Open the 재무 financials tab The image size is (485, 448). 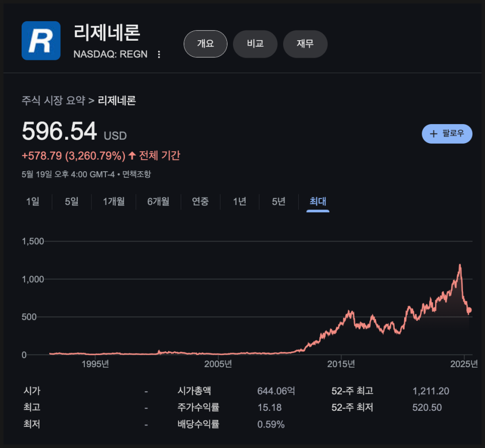(x=305, y=44)
